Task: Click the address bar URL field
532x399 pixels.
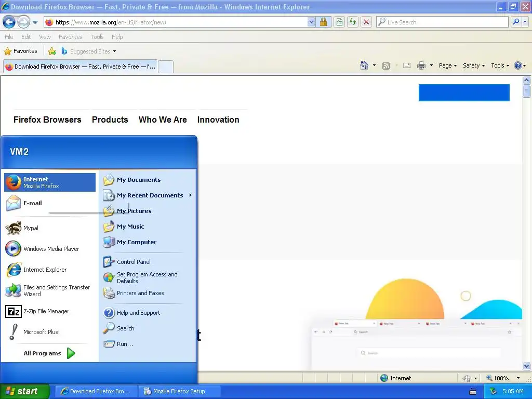Action: (176, 22)
